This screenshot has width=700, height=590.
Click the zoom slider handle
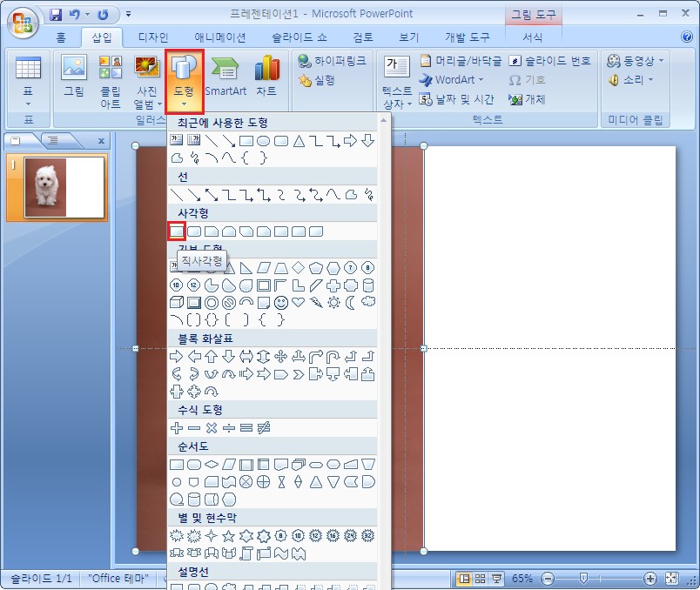(x=583, y=579)
